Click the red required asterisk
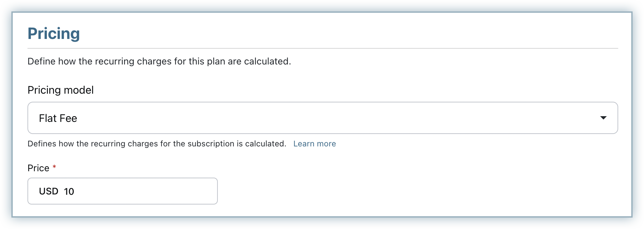This screenshot has width=644, height=229. (x=54, y=167)
